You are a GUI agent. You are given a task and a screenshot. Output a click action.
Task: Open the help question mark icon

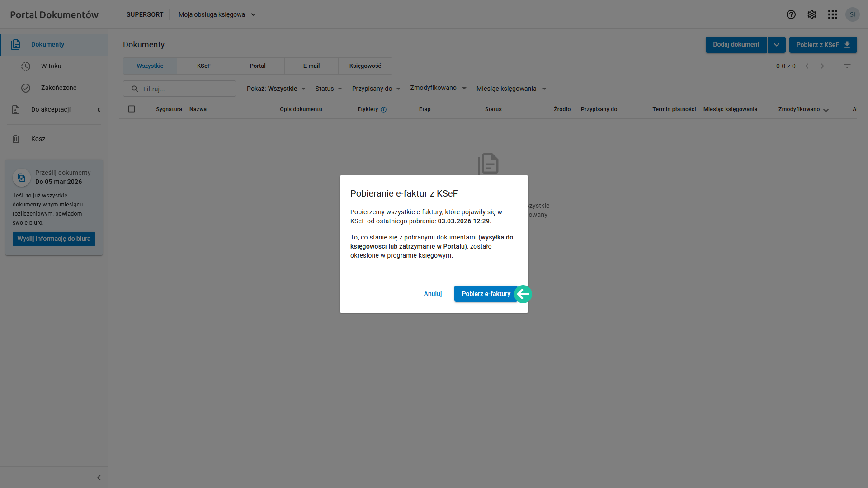791,14
